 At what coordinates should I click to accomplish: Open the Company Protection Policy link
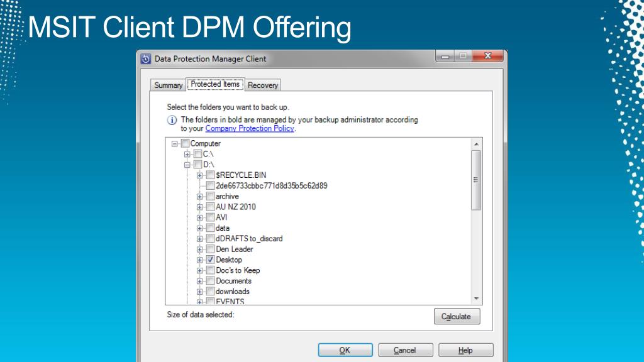250,128
